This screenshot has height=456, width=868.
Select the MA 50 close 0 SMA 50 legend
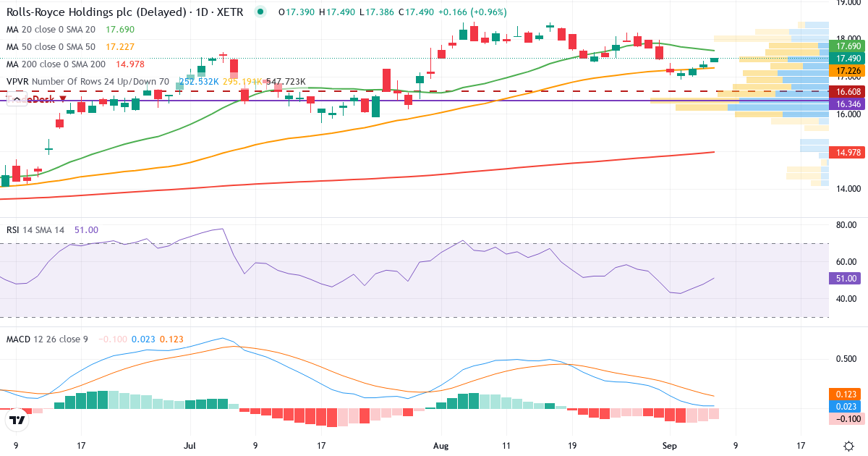pyautogui.click(x=51, y=47)
